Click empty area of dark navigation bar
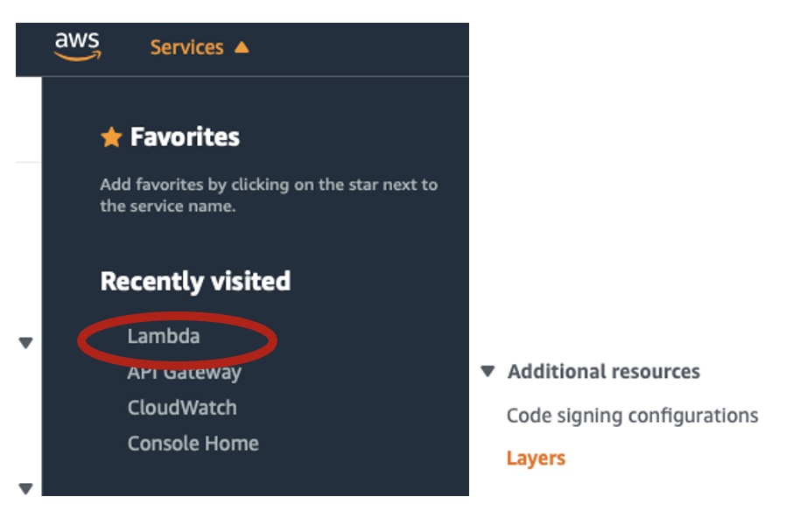 368,47
